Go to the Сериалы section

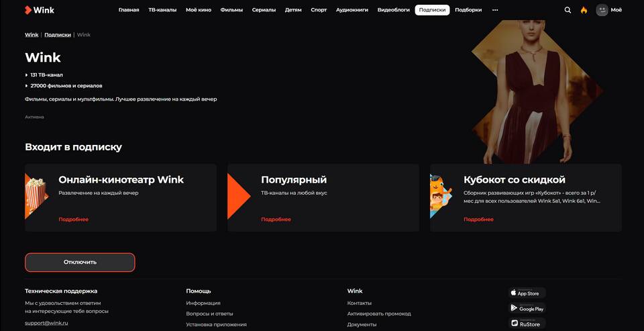pos(264,10)
